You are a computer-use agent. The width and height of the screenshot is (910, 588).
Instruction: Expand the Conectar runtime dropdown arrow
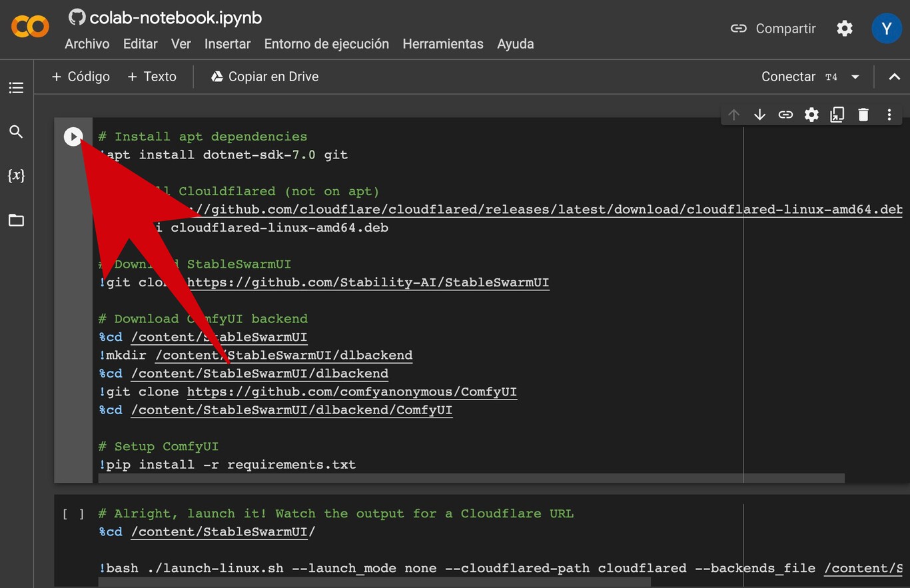pos(855,77)
